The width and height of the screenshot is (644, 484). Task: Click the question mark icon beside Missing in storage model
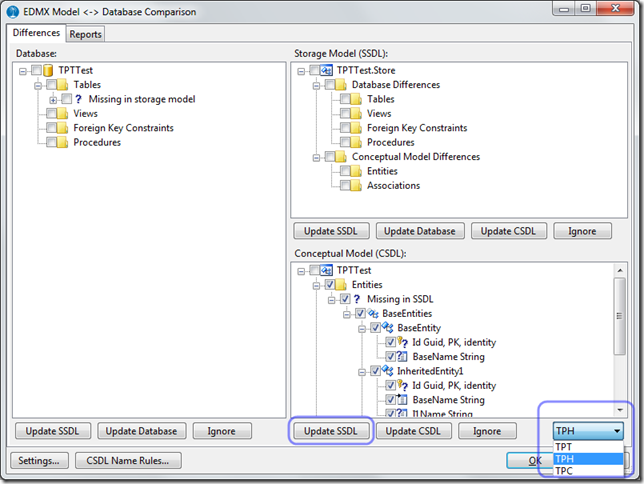[78, 99]
